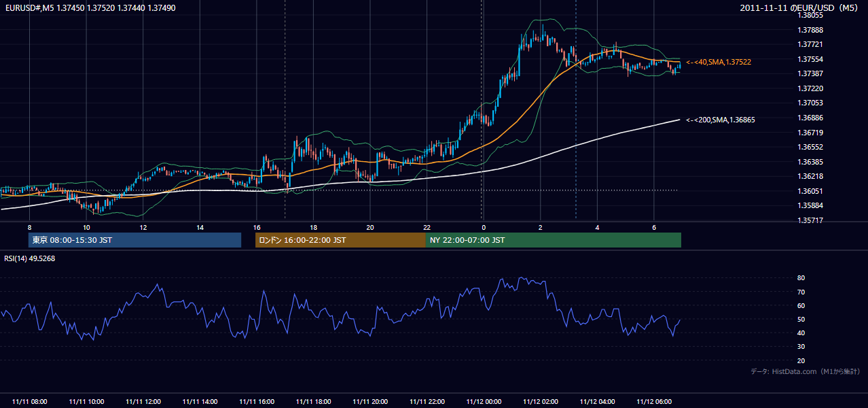
Task: Click hour 18 on the chart axis
Action: coord(313,227)
